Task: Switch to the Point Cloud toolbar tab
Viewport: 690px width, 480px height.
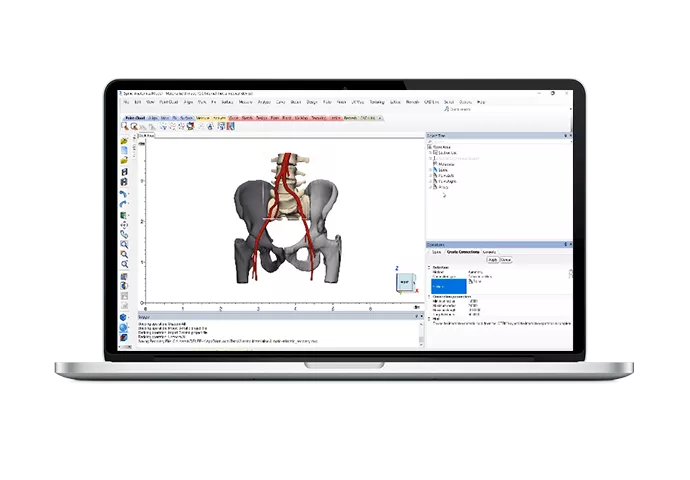Action: point(135,118)
